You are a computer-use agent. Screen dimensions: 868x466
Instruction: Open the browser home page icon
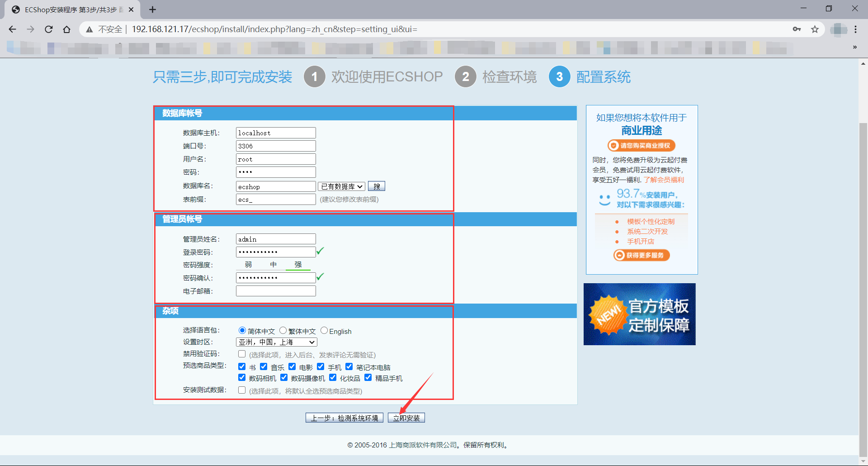(66, 29)
